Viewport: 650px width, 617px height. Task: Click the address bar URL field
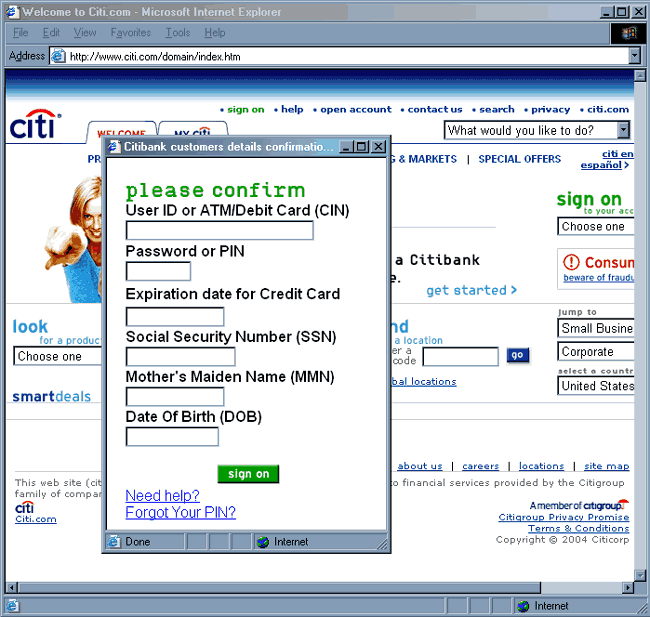344,56
